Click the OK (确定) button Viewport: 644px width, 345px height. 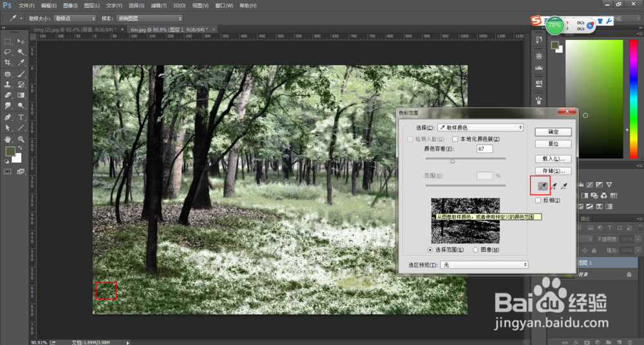[x=553, y=132]
